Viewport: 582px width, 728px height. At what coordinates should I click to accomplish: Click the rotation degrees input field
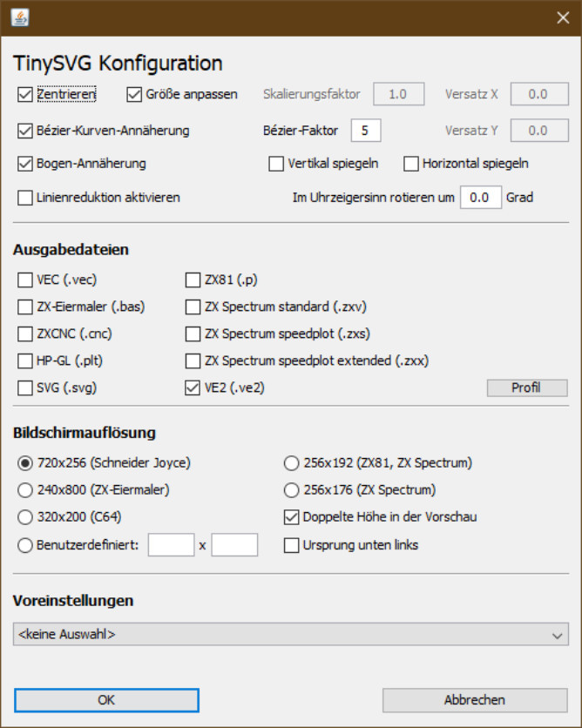479,198
